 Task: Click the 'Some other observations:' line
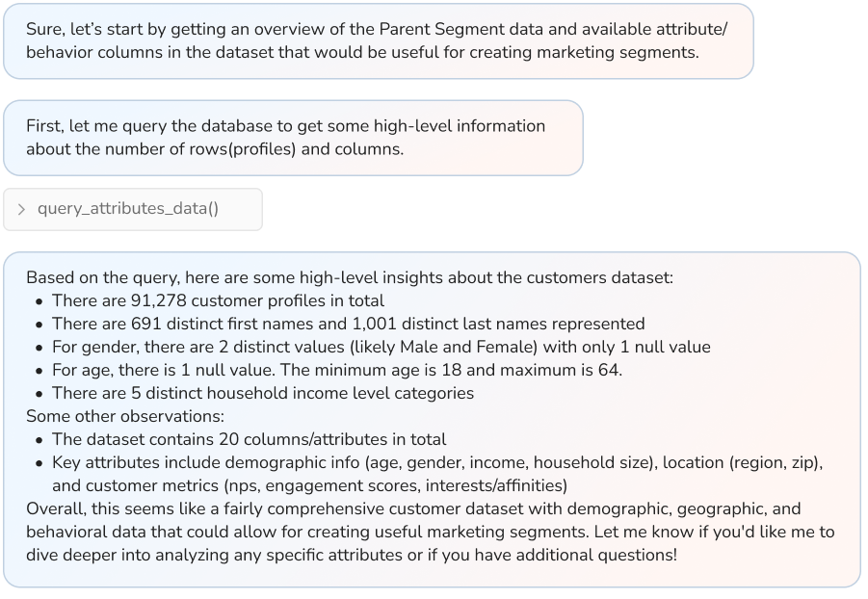tap(124, 416)
